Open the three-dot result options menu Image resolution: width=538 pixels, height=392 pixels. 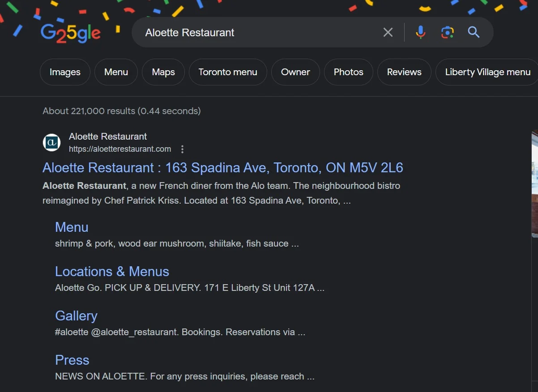[182, 149]
